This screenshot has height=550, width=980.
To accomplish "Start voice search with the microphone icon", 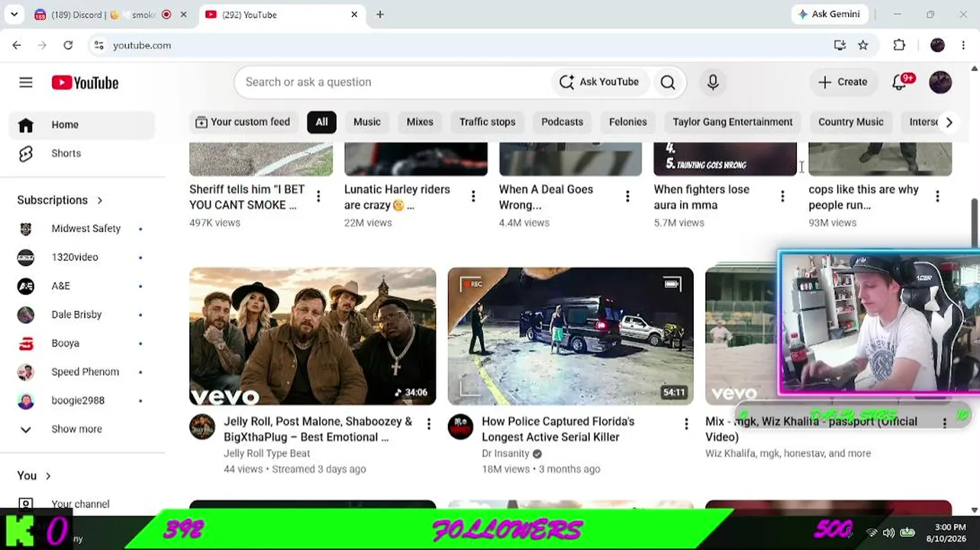I will click(x=713, y=82).
